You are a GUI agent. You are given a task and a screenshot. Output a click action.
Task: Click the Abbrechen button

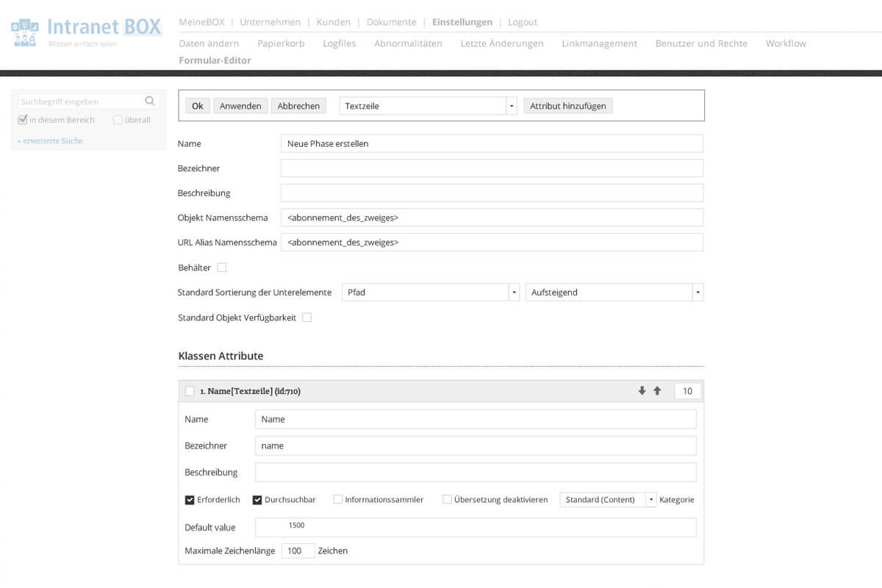point(298,106)
